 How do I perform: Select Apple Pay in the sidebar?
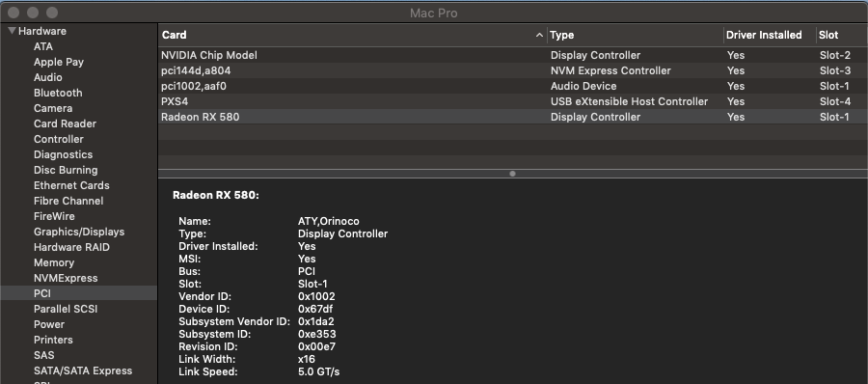[x=59, y=62]
